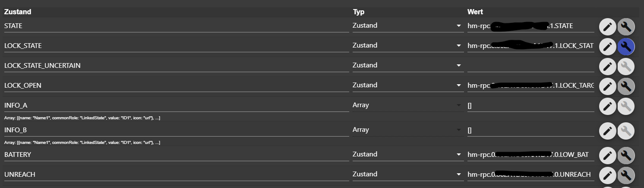Image resolution: width=644 pixels, height=188 pixels.
Task: Click the UNREACH state name field
Action: pos(176,175)
